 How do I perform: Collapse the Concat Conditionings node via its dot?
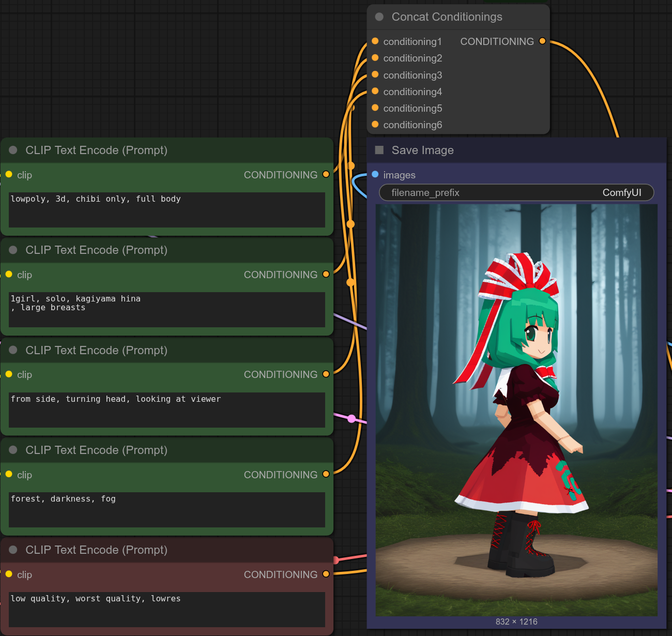(x=379, y=17)
